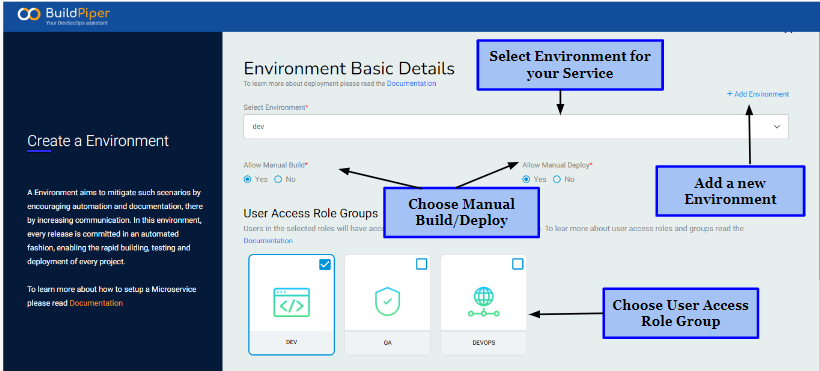Click the DEV code window icon
Image resolution: width=820 pixels, height=371 pixels.
291,302
